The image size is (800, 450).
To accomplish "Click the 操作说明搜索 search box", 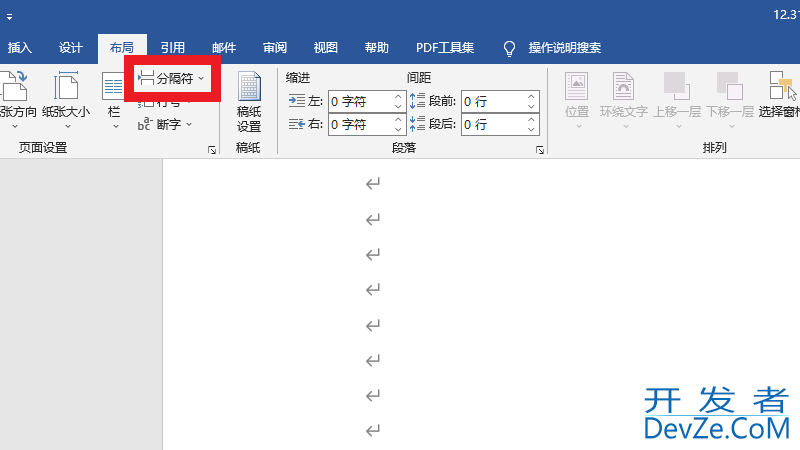I will pos(564,48).
